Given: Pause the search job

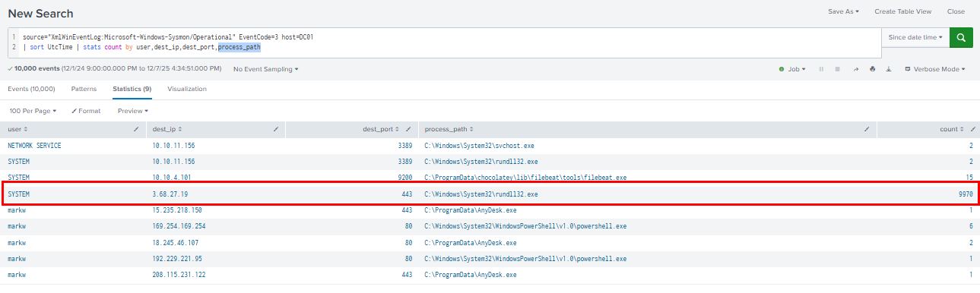Looking at the screenshot, I should [x=821, y=69].
